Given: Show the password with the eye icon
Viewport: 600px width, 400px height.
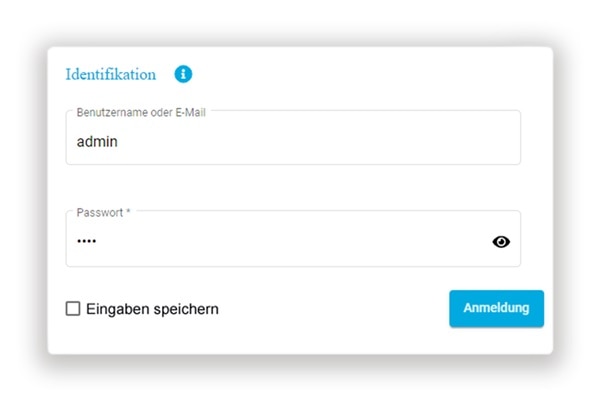Looking at the screenshot, I should point(501,241).
